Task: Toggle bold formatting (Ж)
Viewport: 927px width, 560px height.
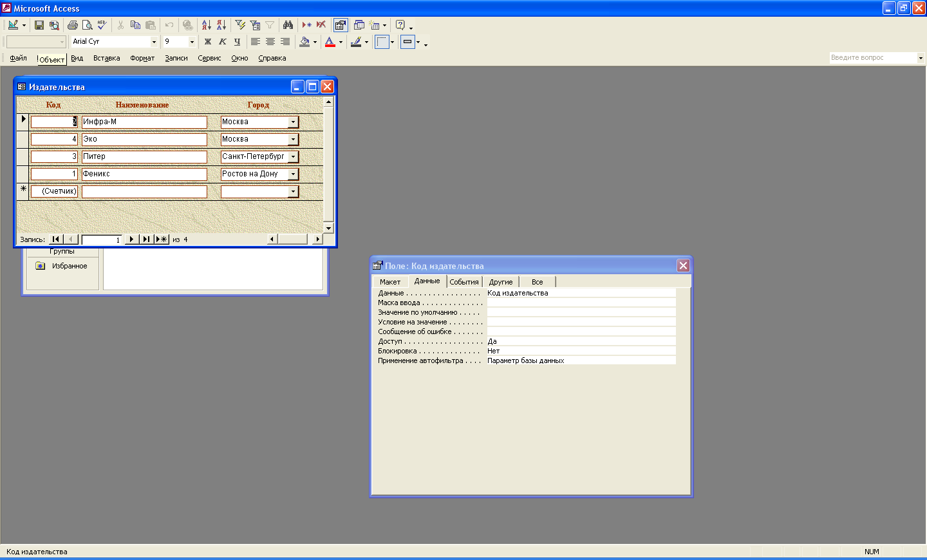Action: click(207, 42)
